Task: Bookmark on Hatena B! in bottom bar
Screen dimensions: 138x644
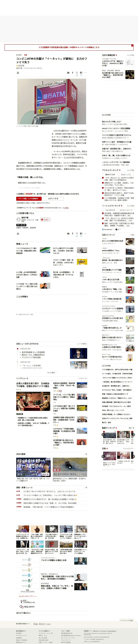Action: (x=81, y=233)
